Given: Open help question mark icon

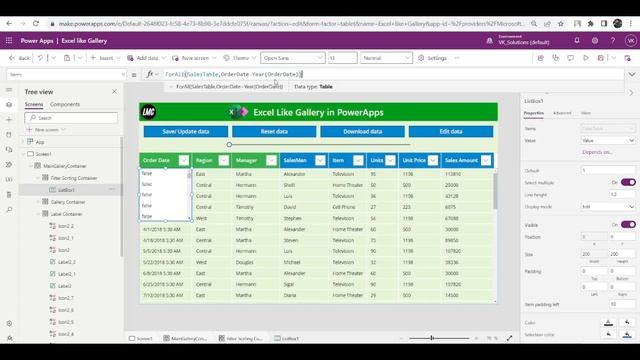Looking at the screenshot, I should tap(613, 40).
